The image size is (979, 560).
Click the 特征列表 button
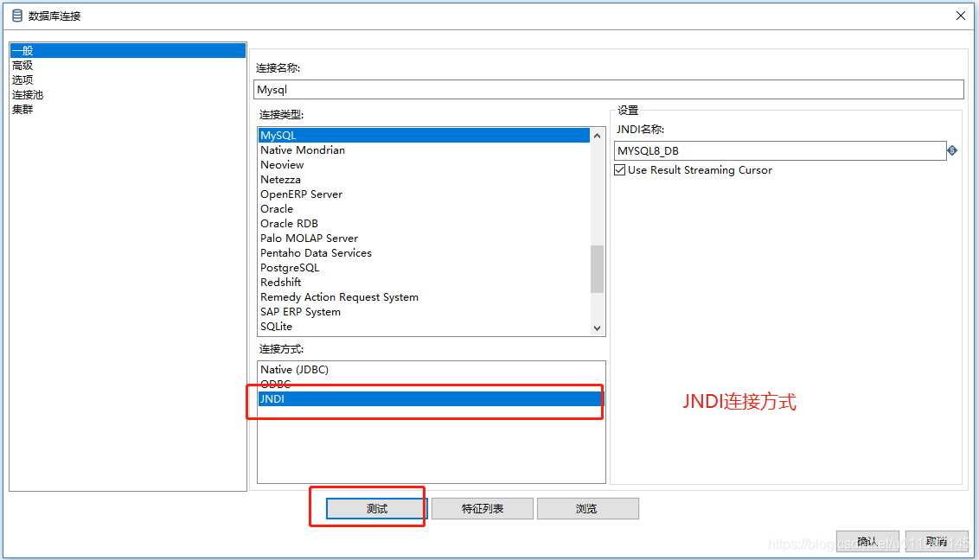(x=483, y=509)
